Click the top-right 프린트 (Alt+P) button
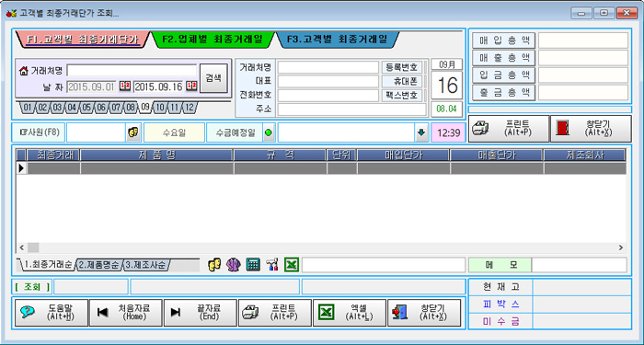 coord(509,129)
